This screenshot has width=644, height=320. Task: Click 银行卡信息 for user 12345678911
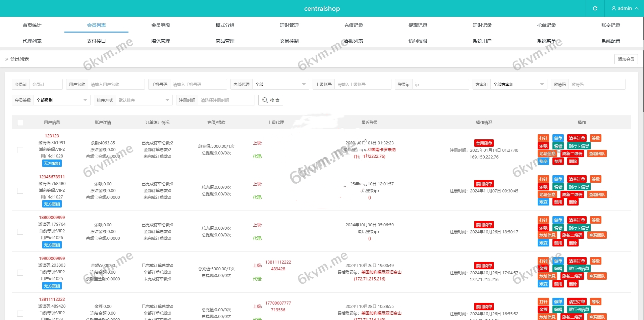click(579, 187)
